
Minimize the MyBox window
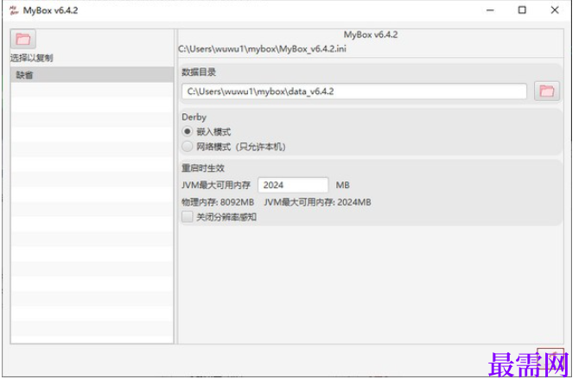coord(490,10)
